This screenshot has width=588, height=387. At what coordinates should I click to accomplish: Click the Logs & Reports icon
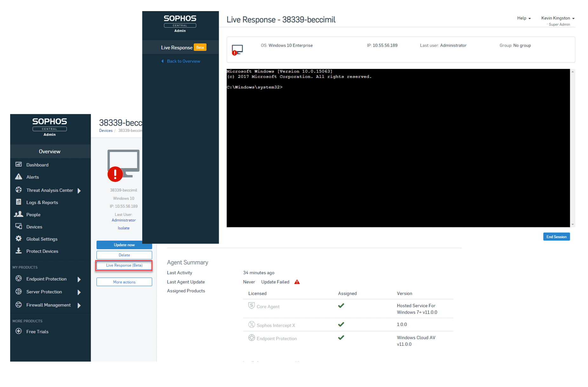[x=19, y=202]
